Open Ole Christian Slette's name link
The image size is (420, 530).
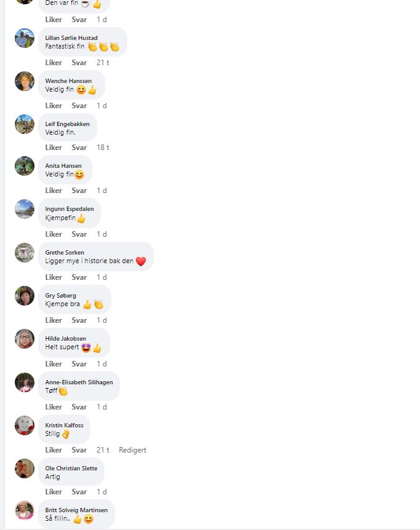point(71,468)
